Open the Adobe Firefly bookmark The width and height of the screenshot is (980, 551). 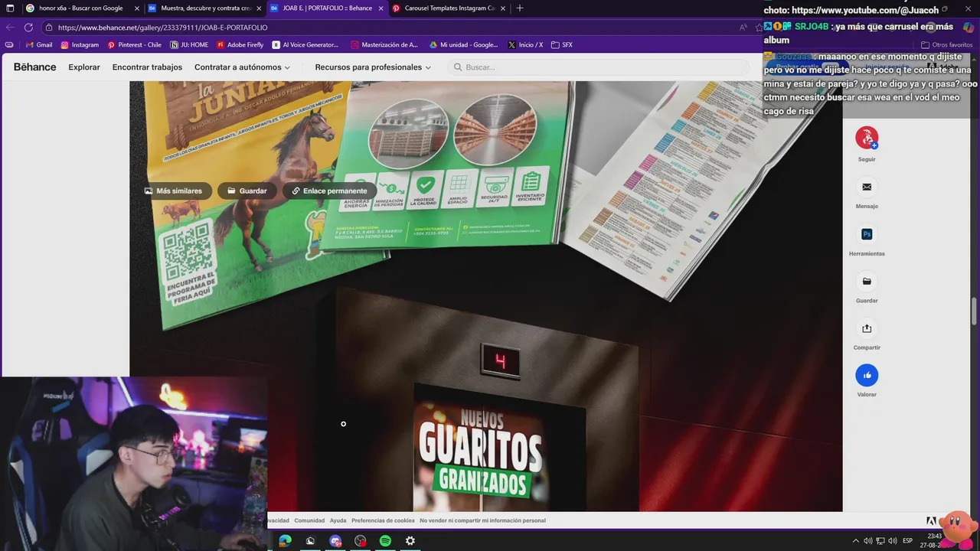[x=240, y=45]
